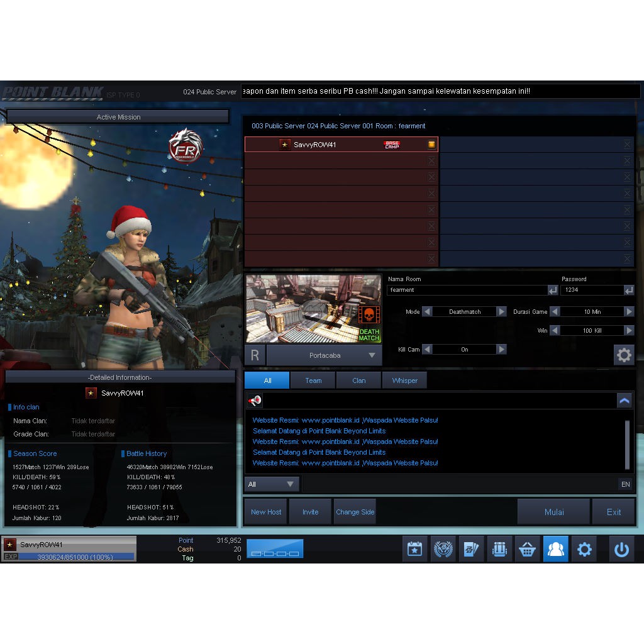Open the Portacaba map dropdown
Viewport: 644px width, 644px height.
[x=325, y=355]
